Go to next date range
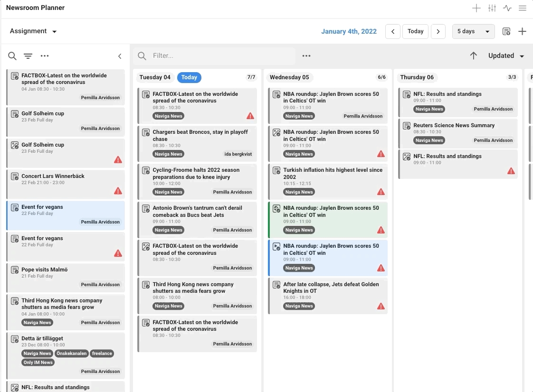 point(438,31)
